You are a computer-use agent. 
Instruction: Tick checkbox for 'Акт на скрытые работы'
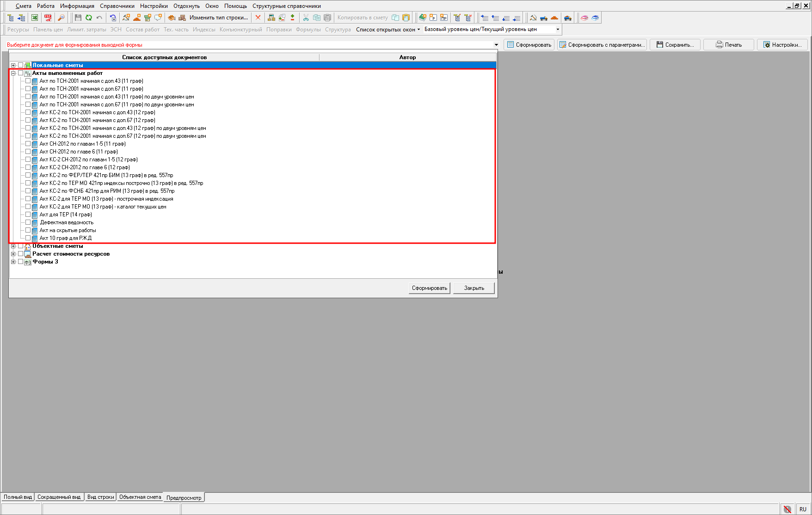click(x=28, y=230)
